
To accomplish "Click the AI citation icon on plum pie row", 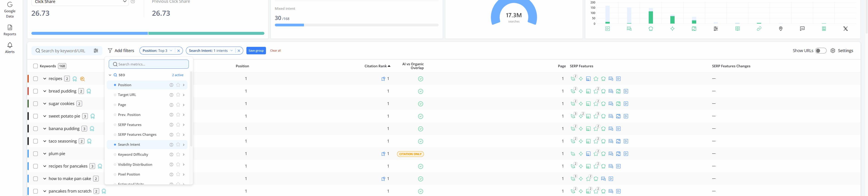I will 383,154.
